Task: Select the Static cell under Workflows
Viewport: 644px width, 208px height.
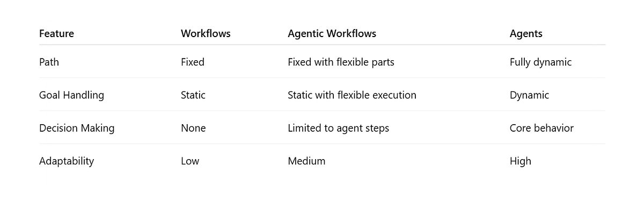Action: [193, 95]
